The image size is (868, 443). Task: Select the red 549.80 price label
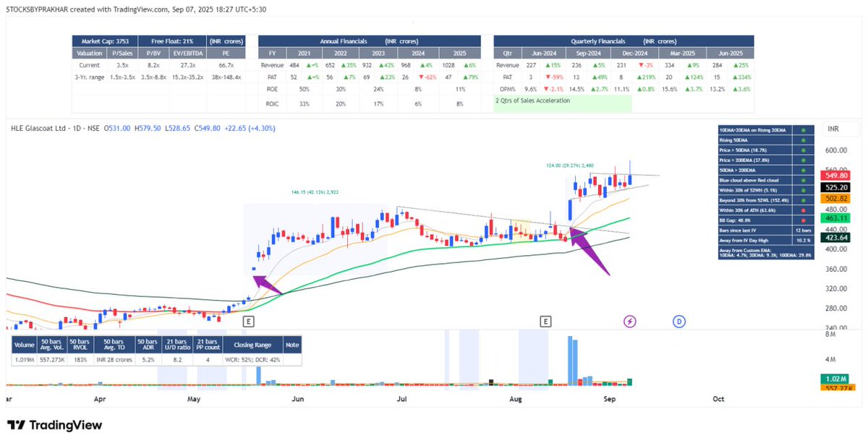click(x=834, y=176)
